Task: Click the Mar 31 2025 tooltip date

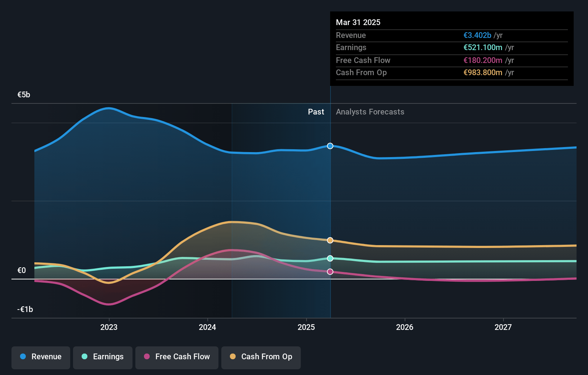Action: coord(358,22)
